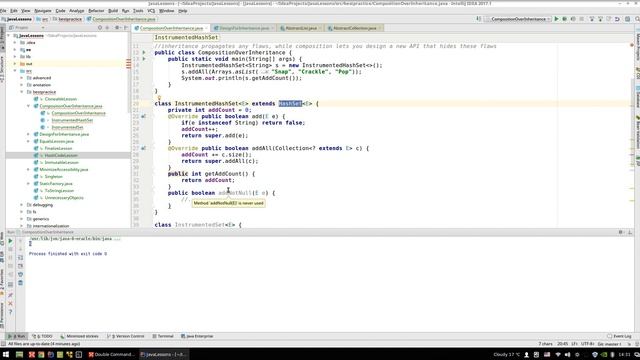
Task: Open the Run panel settings gear
Action: tap(621, 232)
